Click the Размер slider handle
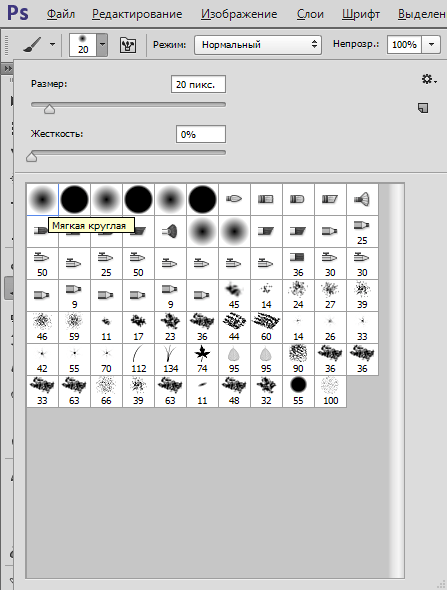The width and height of the screenshot is (447, 590). pos(49,109)
